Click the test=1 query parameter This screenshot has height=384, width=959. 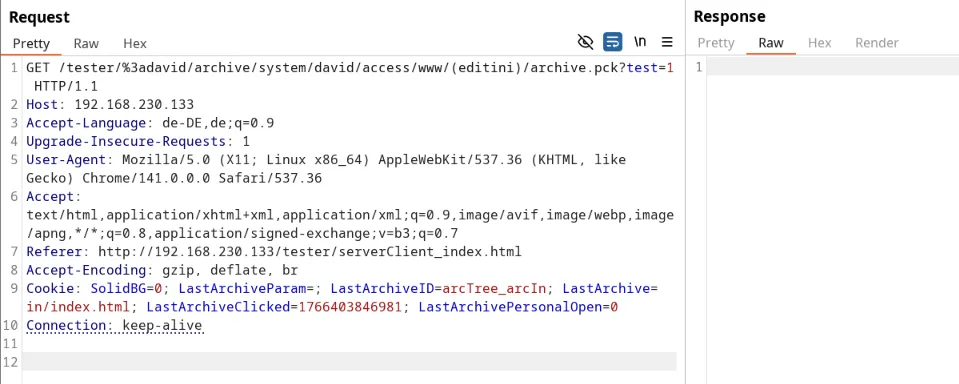point(650,68)
